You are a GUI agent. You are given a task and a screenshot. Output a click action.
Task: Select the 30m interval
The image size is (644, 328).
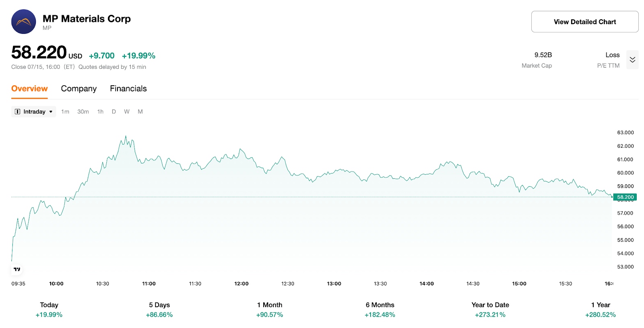(83, 111)
